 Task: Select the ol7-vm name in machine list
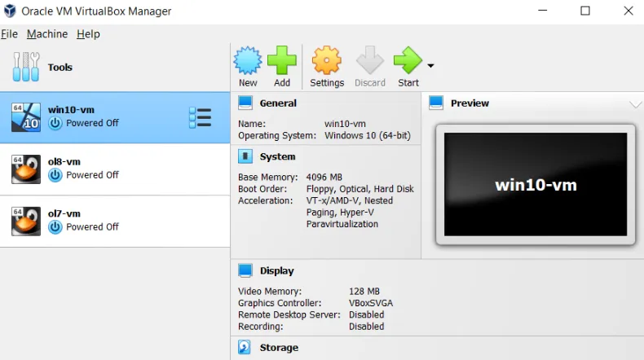(64, 213)
